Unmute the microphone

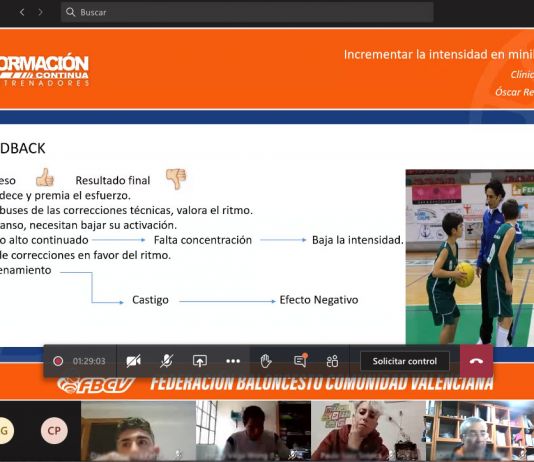click(x=167, y=361)
